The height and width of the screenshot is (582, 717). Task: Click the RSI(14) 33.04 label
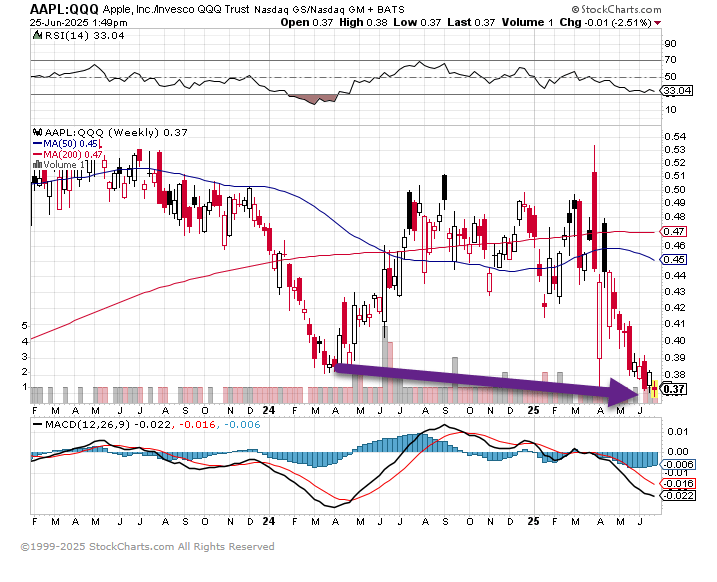[84, 35]
